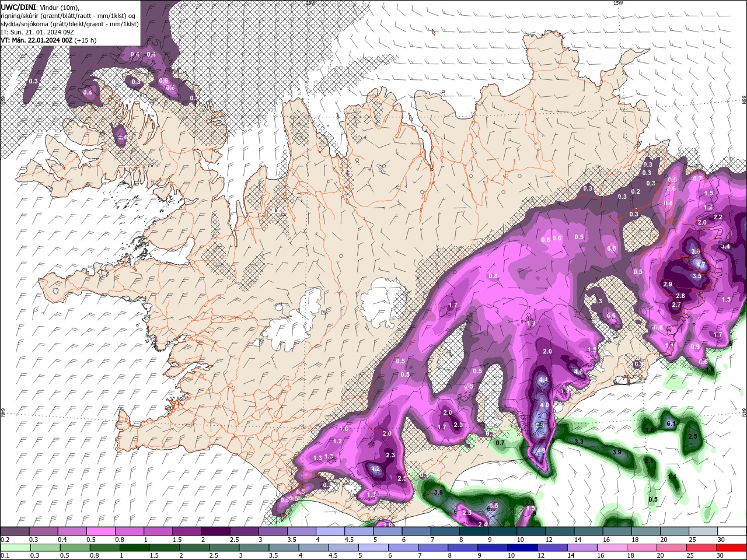Click the 2.8 snowfall value
The height and width of the screenshot is (560, 747).
(680, 296)
